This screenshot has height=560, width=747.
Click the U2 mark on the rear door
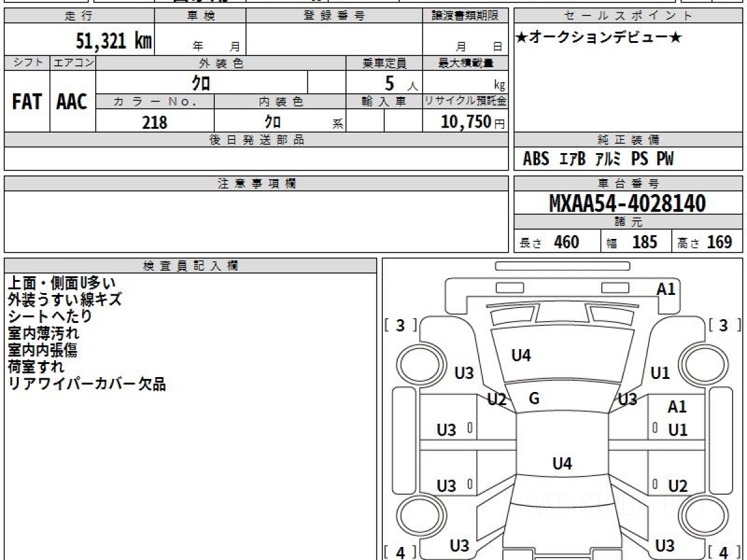click(x=677, y=487)
